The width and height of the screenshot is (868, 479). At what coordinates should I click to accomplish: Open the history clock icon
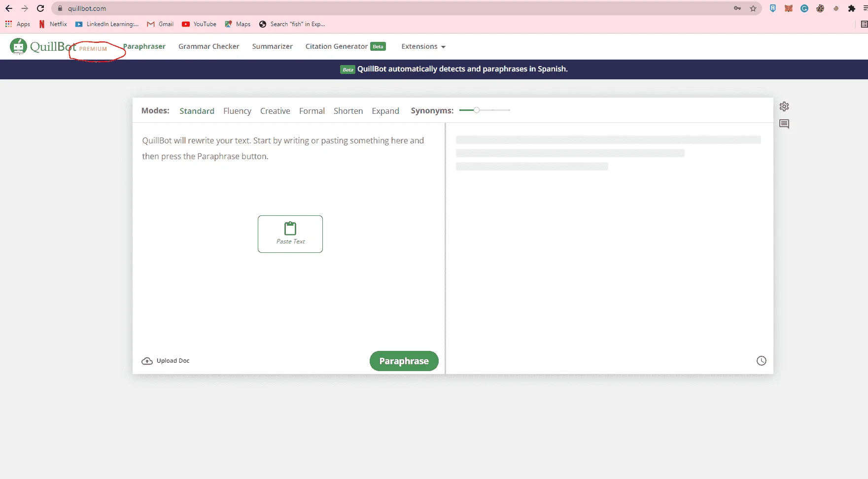pyautogui.click(x=762, y=361)
